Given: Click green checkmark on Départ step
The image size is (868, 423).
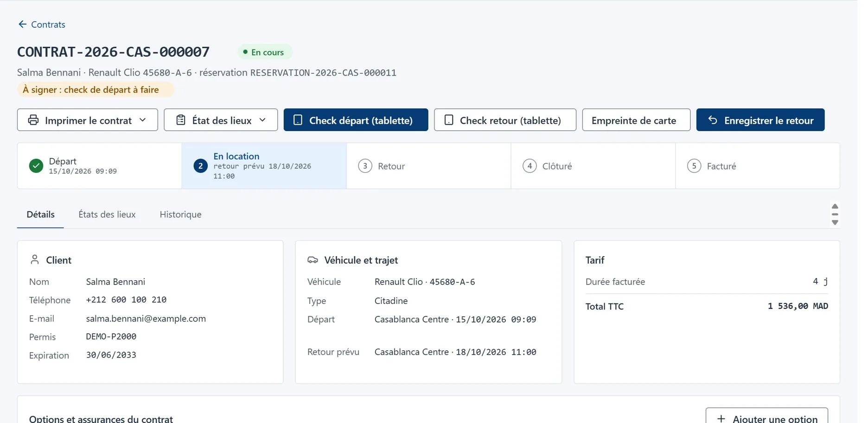Looking at the screenshot, I should click(x=36, y=166).
